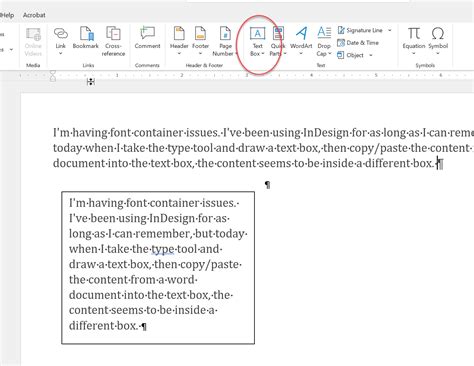Open the Acrobat ribbon tab

[x=34, y=15]
